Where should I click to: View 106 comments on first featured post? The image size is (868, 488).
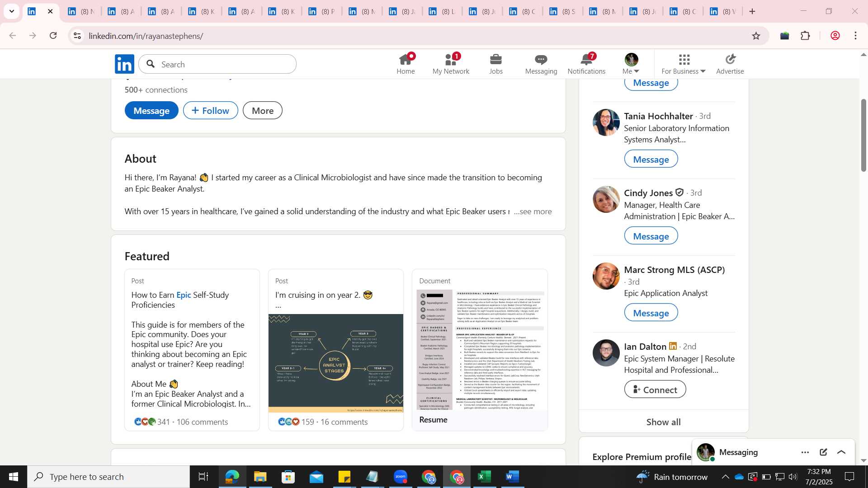(x=202, y=422)
